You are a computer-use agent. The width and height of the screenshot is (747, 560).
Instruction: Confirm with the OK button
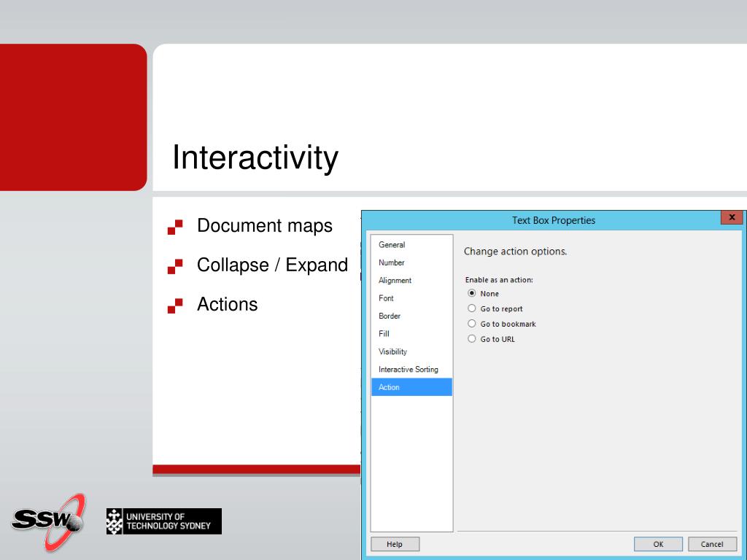[x=658, y=544]
